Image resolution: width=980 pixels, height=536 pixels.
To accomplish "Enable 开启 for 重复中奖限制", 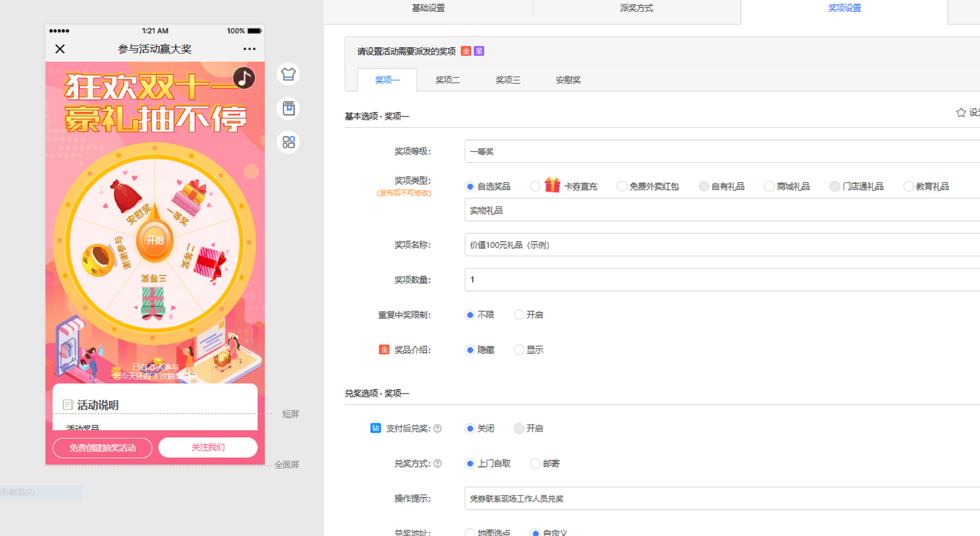I will pos(519,315).
